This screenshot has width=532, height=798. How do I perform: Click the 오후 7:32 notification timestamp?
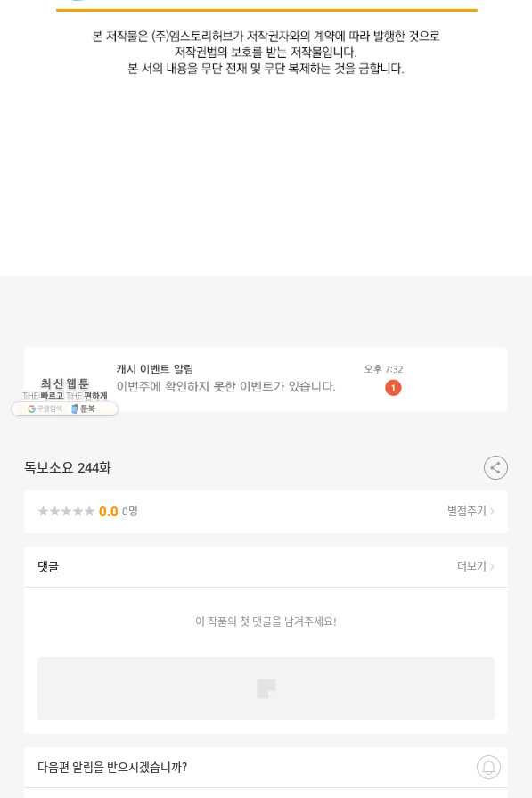[383, 369]
